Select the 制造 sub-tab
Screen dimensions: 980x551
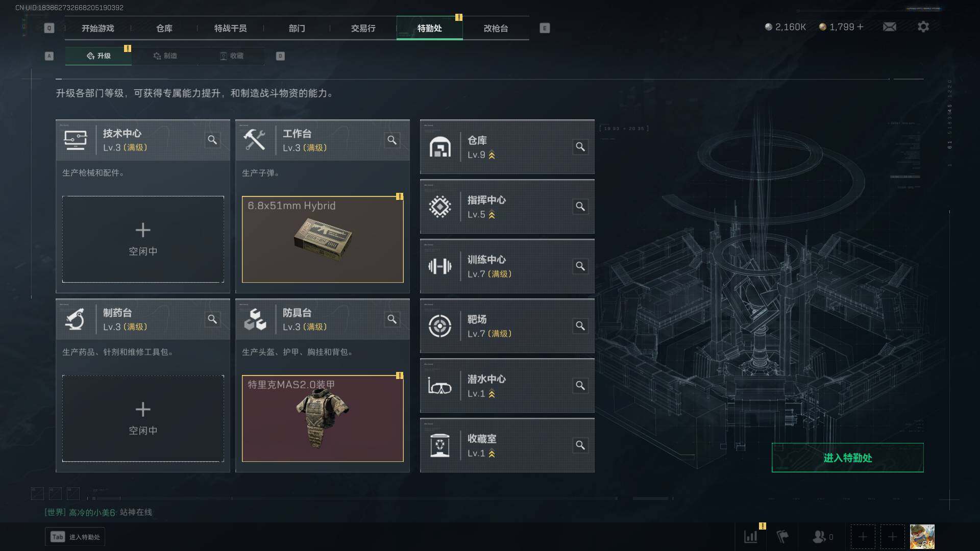coord(165,56)
